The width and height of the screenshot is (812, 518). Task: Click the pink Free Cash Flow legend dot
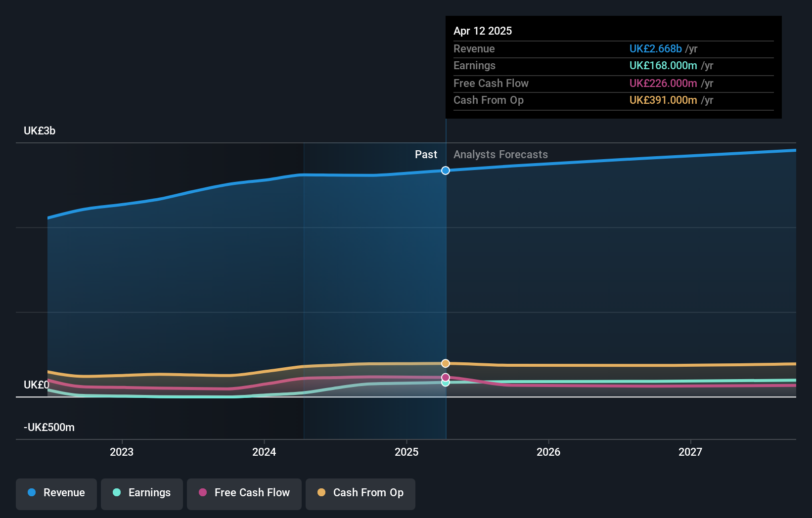[x=203, y=492]
